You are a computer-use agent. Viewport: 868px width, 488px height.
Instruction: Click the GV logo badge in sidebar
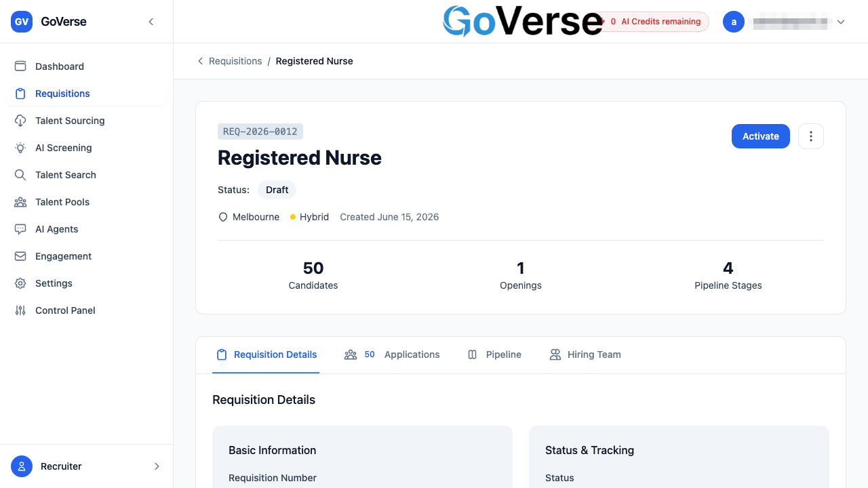click(x=22, y=22)
